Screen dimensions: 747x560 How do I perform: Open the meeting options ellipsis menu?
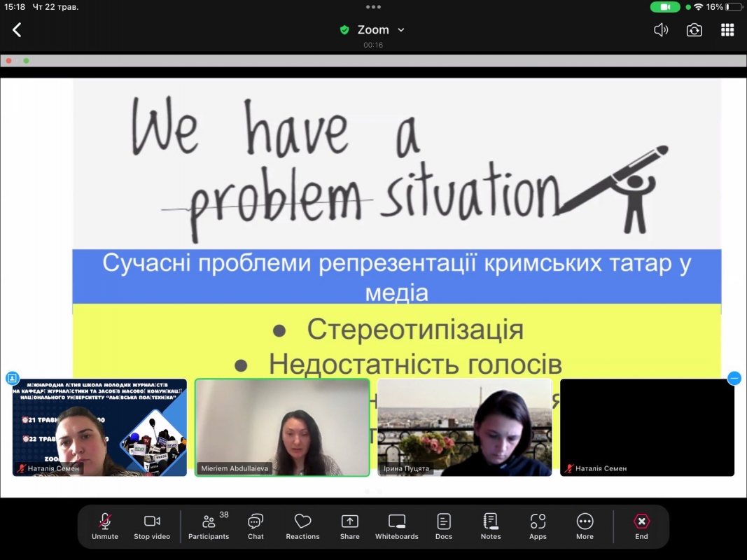[x=373, y=7]
